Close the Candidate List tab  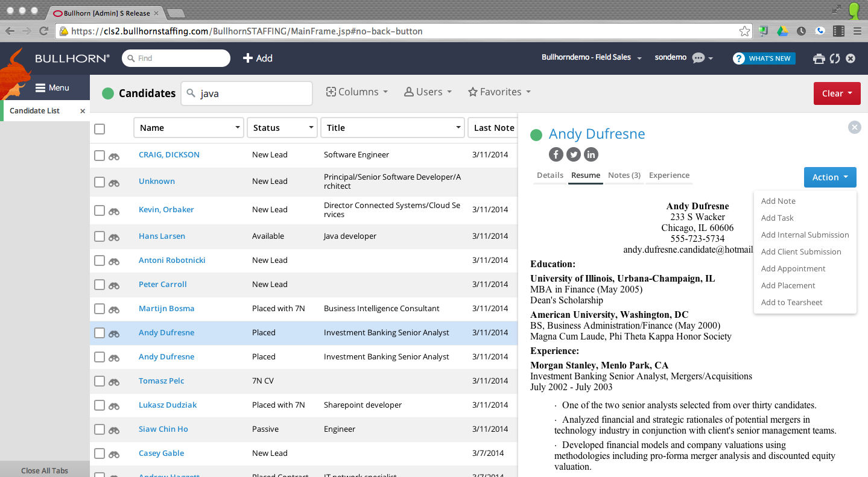pyautogui.click(x=83, y=111)
